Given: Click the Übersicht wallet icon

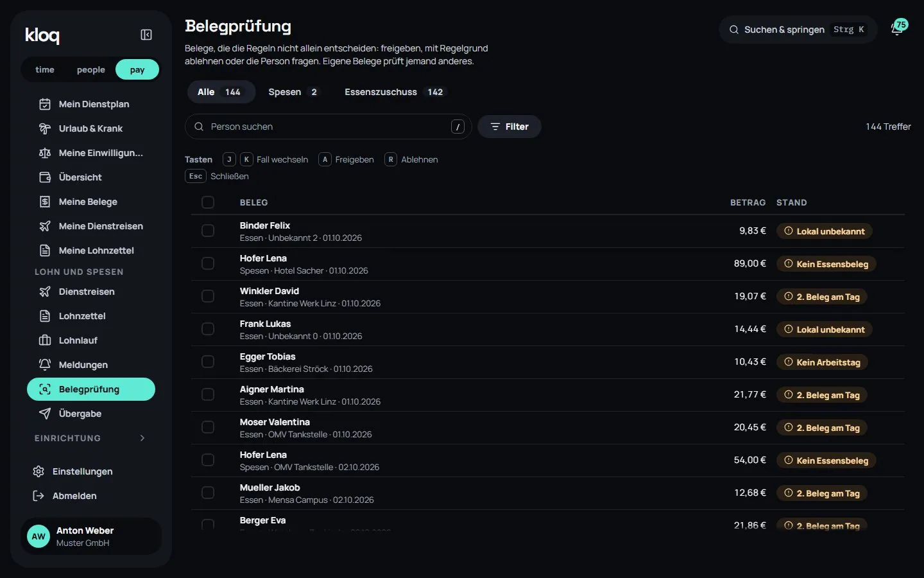Looking at the screenshot, I should (45, 177).
